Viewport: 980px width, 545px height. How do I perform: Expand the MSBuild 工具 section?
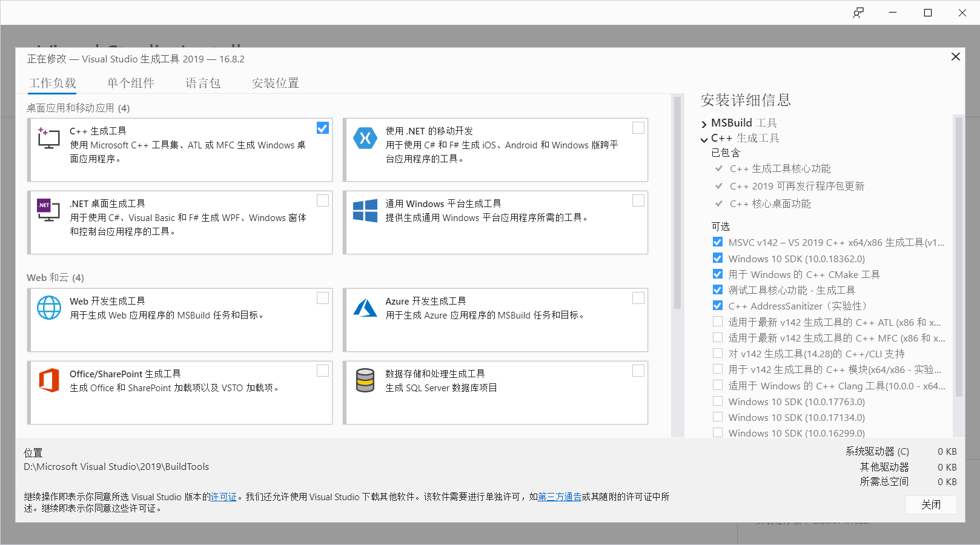point(704,123)
